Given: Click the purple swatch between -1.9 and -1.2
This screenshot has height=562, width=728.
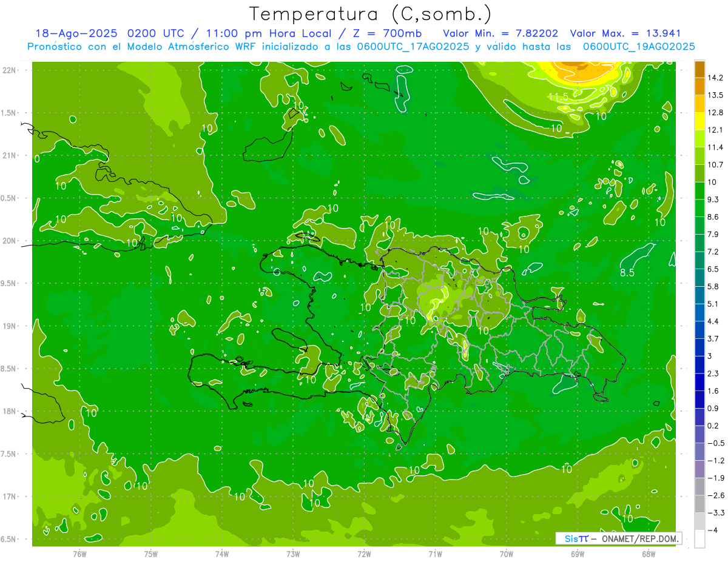Looking at the screenshot, I should click(x=699, y=469).
